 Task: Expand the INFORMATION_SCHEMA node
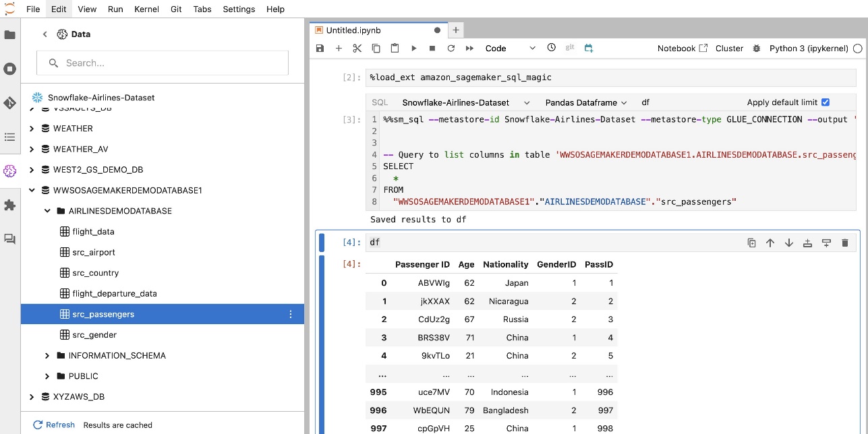pyautogui.click(x=47, y=356)
